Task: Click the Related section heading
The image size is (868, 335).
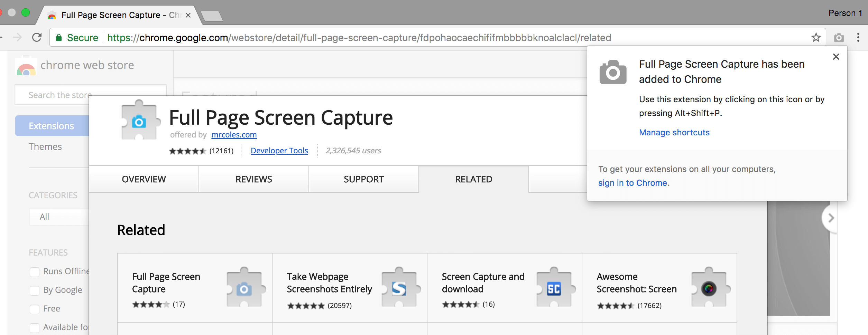Action: pyautogui.click(x=141, y=230)
